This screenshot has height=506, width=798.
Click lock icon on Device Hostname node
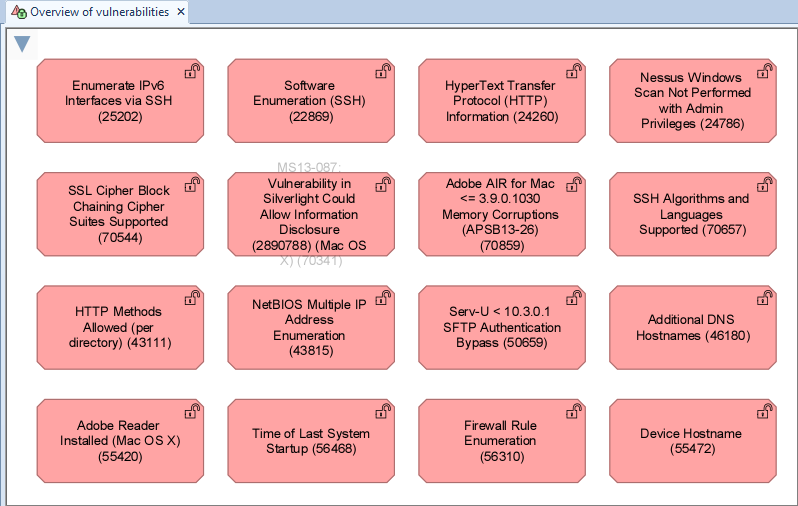click(x=764, y=412)
